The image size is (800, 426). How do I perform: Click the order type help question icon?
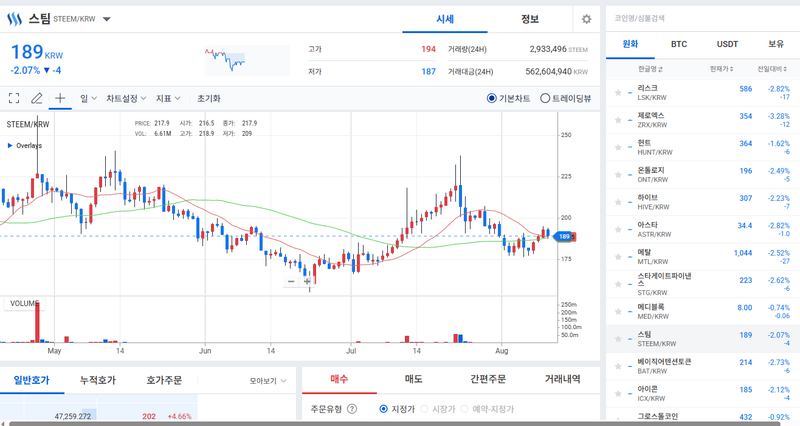coord(352,409)
